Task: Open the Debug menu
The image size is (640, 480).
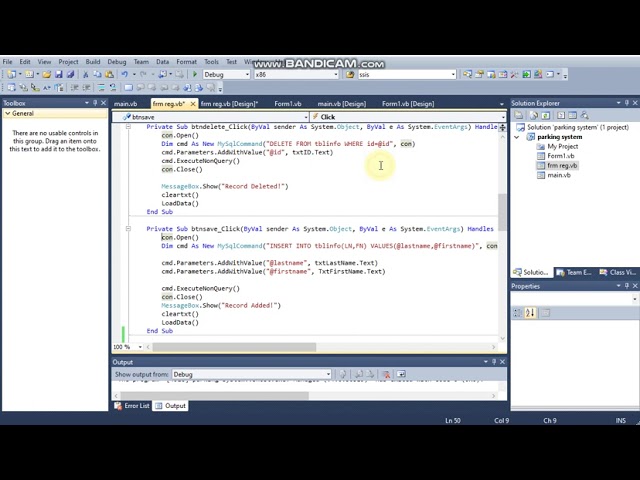Action: pyautogui.click(x=117, y=62)
